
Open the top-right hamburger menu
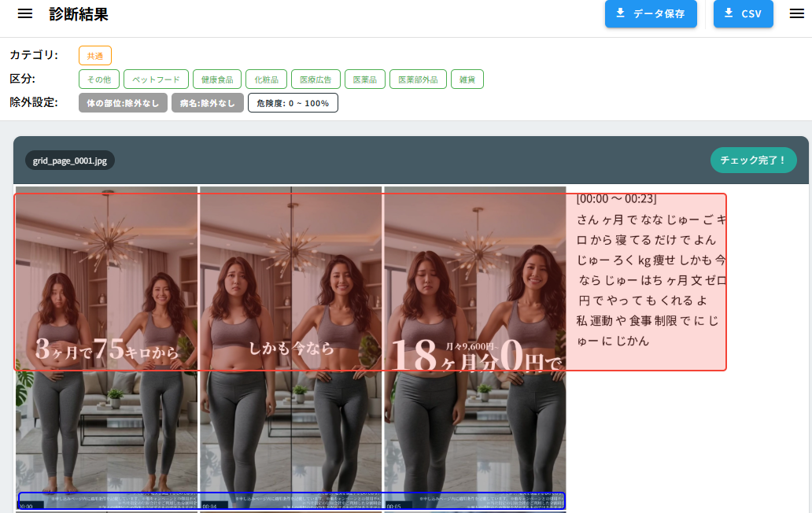tap(796, 13)
